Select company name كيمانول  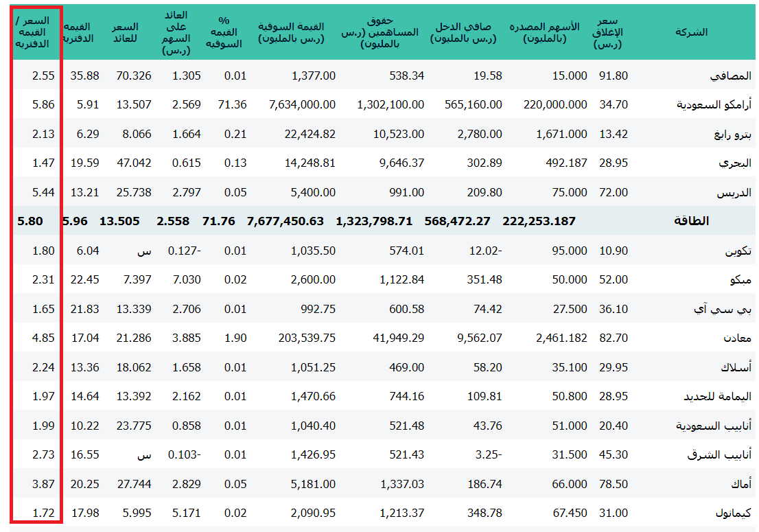point(734,513)
